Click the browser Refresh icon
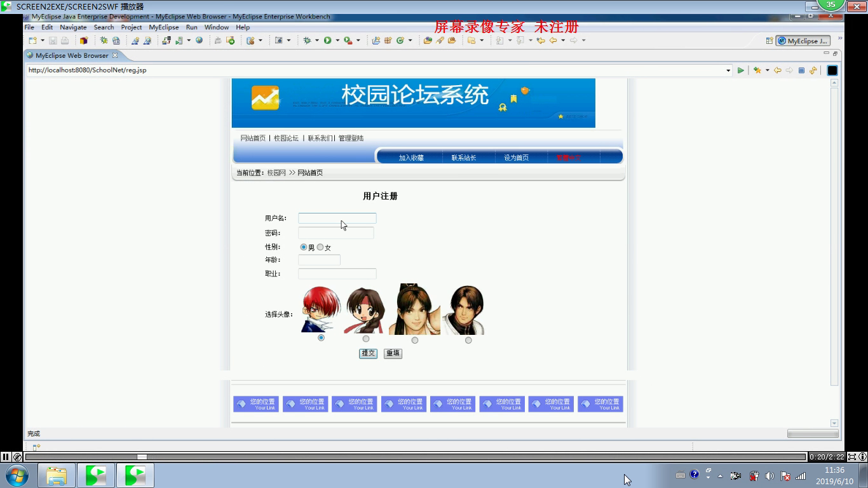The width and height of the screenshot is (868, 488). pos(813,70)
